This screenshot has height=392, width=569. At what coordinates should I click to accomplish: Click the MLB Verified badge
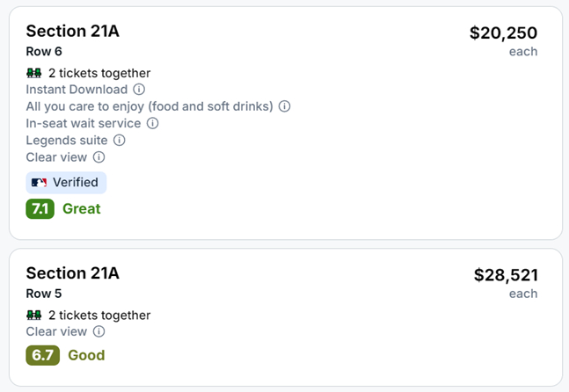(66, 183)
